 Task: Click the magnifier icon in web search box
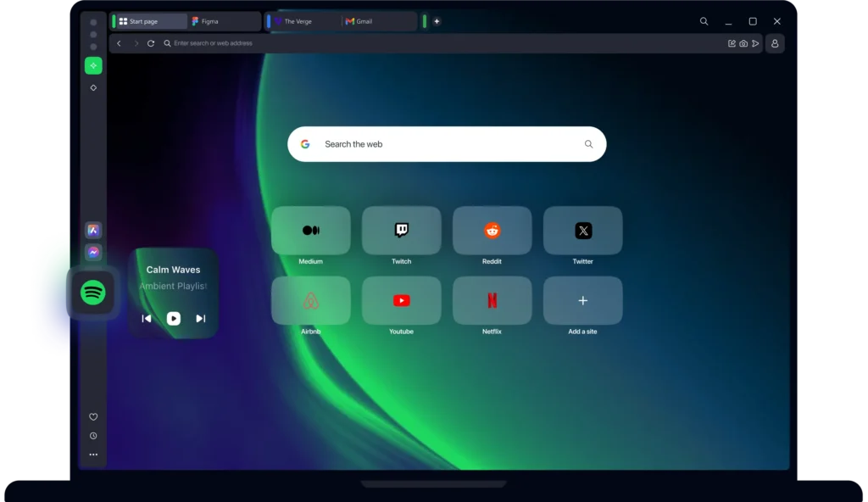[588, 144]
